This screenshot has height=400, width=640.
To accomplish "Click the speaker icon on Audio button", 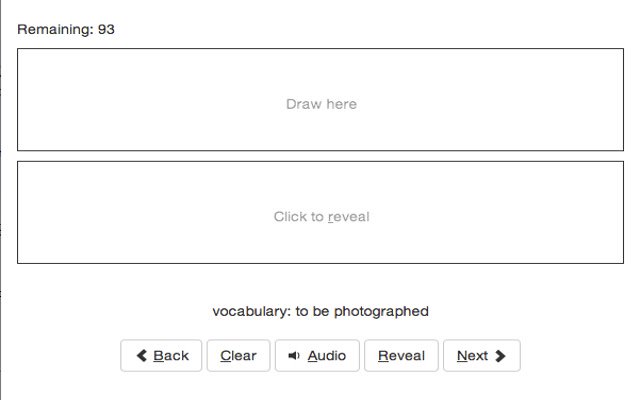I will [294, 356].
